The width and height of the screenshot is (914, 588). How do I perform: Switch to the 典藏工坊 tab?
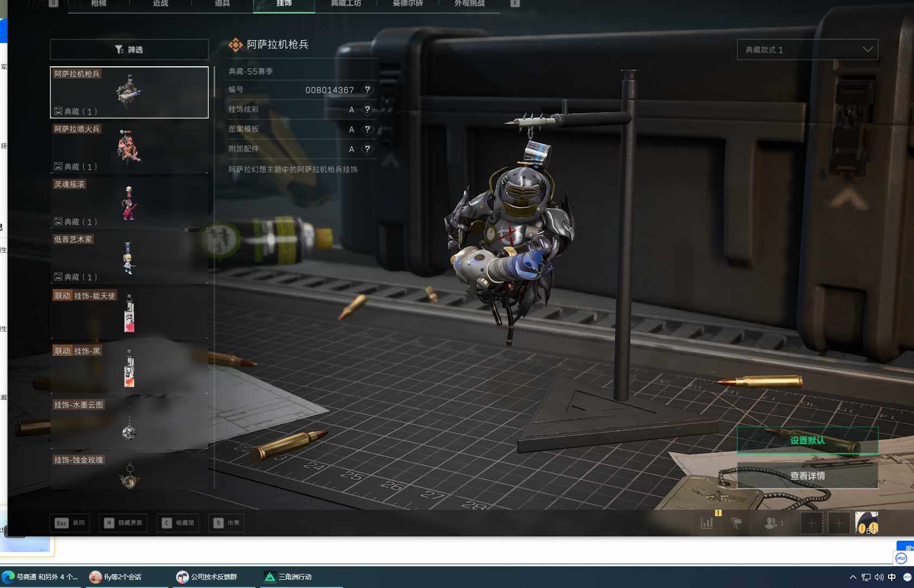346,4
